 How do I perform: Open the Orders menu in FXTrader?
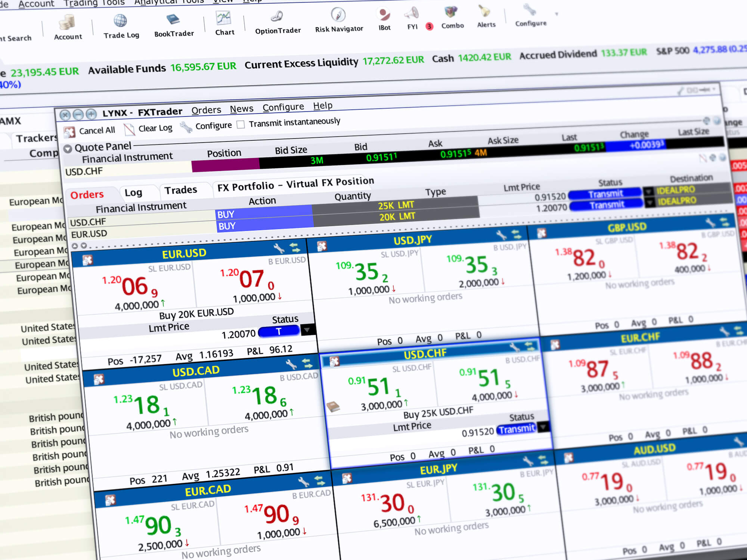[x=206, y=110]
